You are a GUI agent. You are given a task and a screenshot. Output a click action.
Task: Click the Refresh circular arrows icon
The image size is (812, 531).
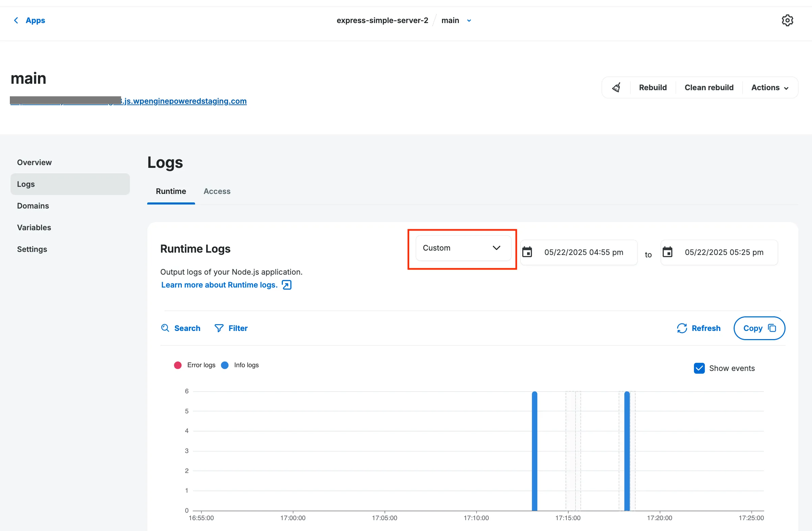[682, 328]
